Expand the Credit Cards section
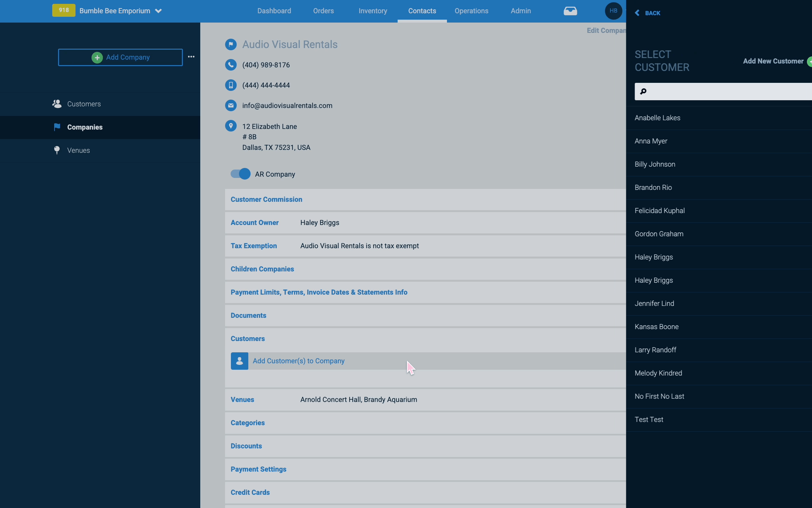 point(425,492)
